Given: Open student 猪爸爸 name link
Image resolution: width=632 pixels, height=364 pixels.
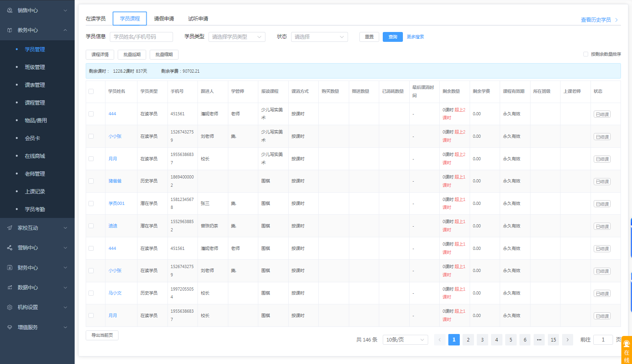Looking at the screenshot, I should tap(115, 181).
